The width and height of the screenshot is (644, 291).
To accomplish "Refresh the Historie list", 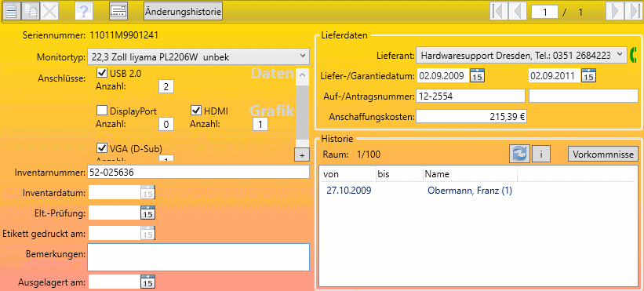I will coord(519,154).
